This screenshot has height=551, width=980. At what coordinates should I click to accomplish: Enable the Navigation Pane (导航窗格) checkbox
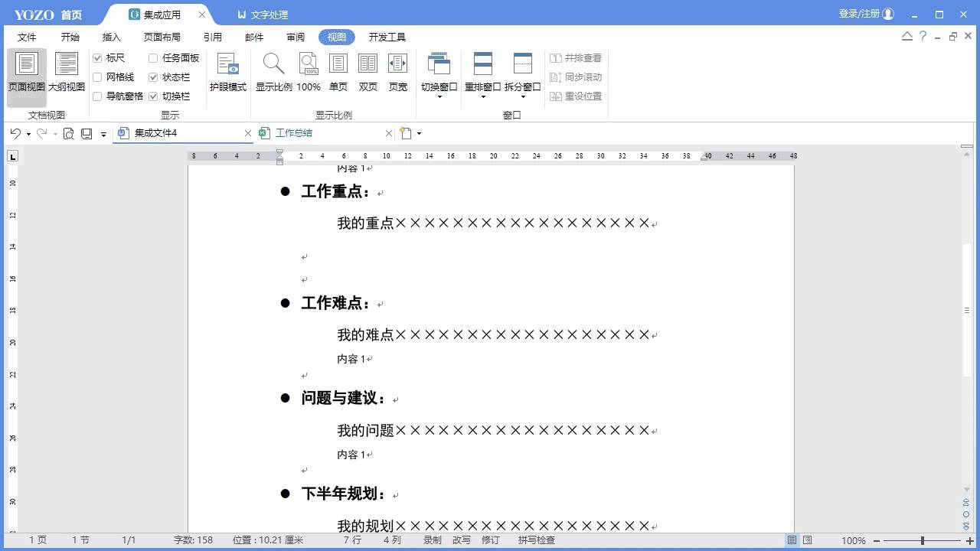(97, 96)
